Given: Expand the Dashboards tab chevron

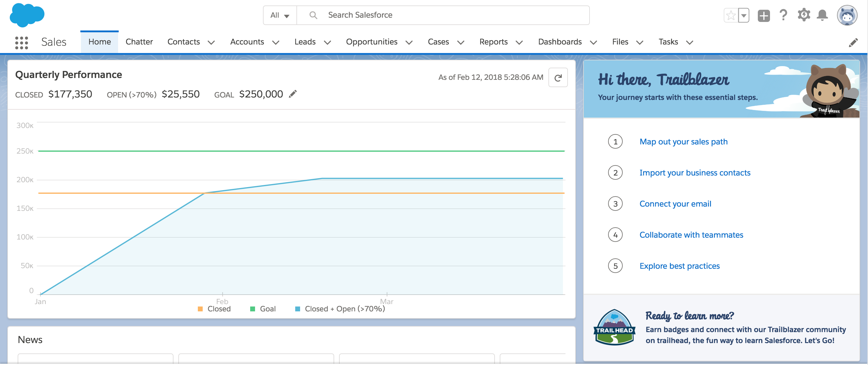Looking at the screenshot, I should coord(593,43).
